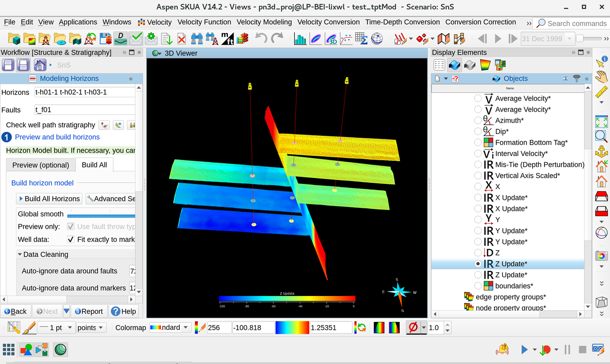Click the magnifier zoom tool
Screen dimensions: 610x364
602,136
